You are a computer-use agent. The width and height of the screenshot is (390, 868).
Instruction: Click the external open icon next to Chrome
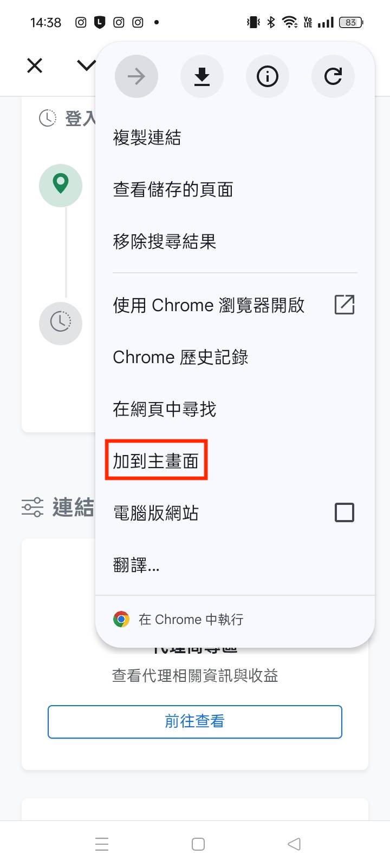[344, 305]
